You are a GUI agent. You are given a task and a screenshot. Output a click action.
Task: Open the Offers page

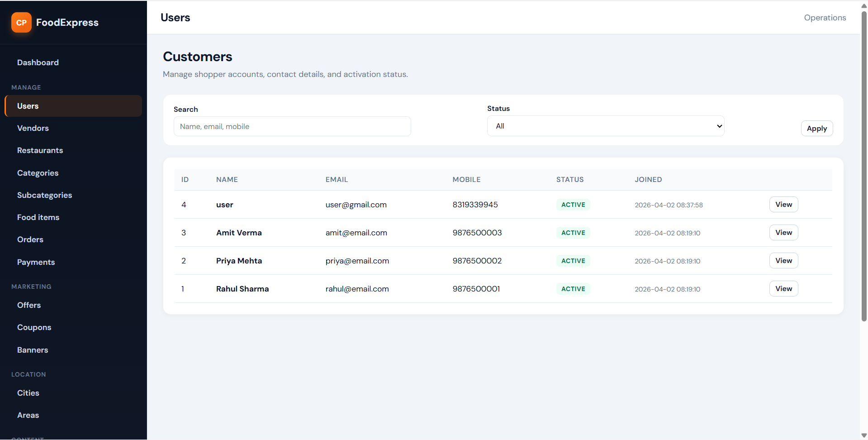pyautogui.click(x=29, y=305)
